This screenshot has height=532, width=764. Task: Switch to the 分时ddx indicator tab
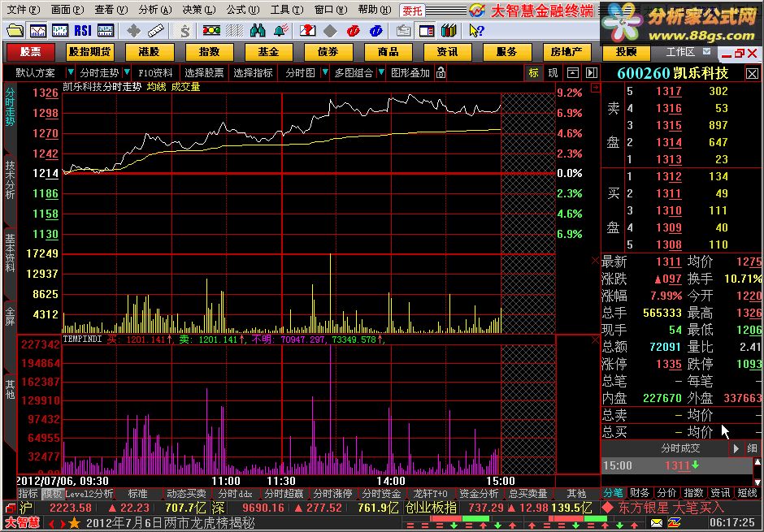coord(236,494)
